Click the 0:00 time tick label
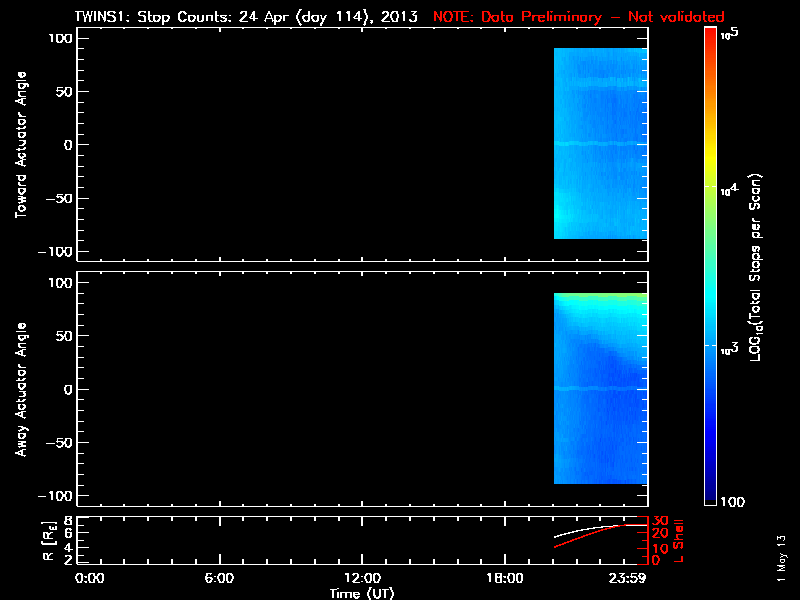800x600 pixels. point(89,578)
